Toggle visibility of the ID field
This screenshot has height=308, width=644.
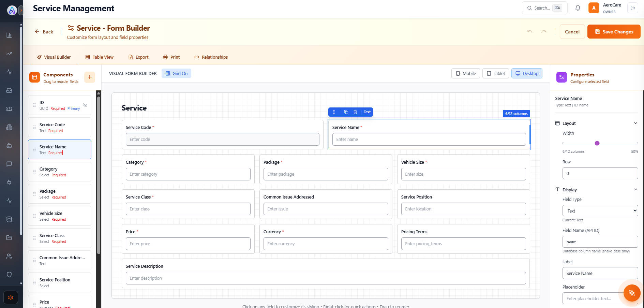tap(85, 105)
